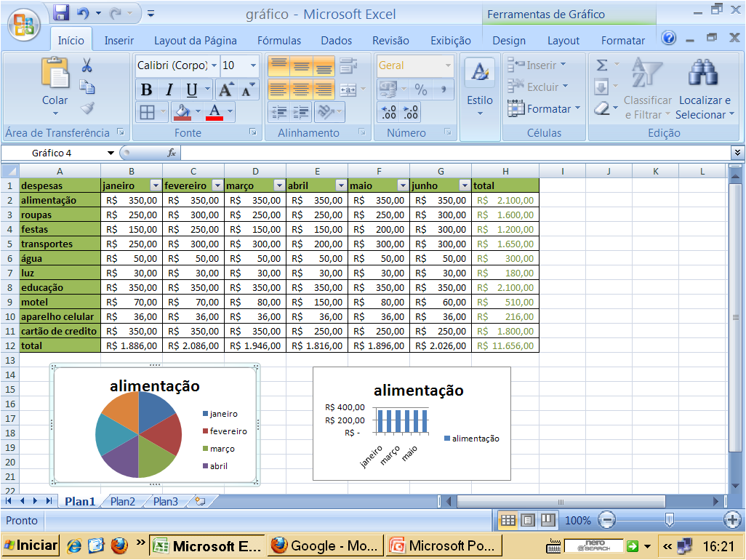Align text right
Screen dimensions: 746x560
324,89
